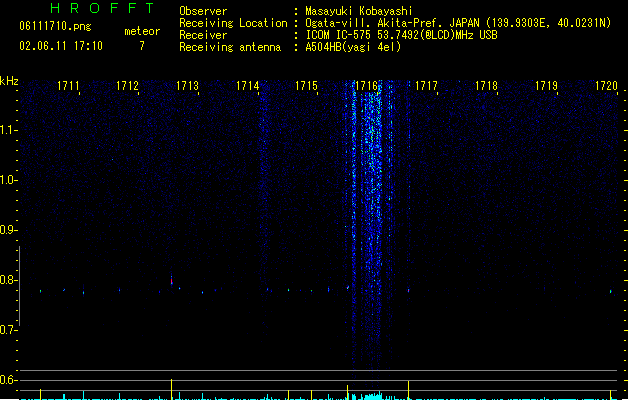Click the kHz axis unit label
The width and height of the screenshot is (629, 400).
coord(9,81)
